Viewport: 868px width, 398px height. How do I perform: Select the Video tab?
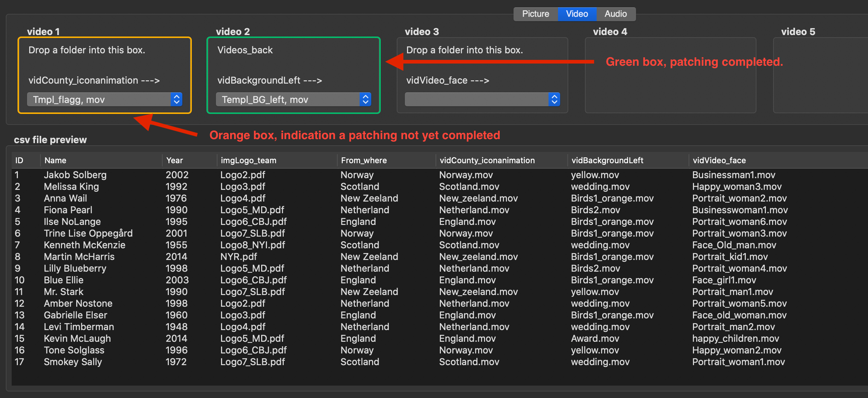[577, 14]
